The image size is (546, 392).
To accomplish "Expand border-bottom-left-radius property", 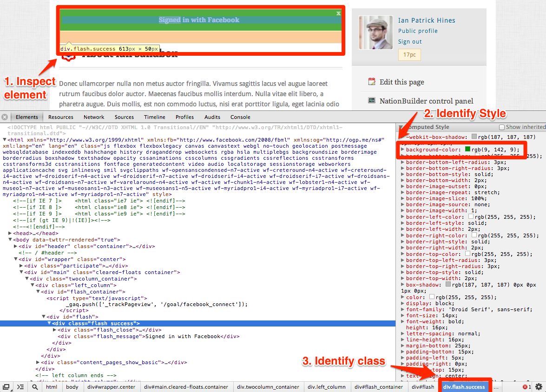I will (x=402, y=162).
